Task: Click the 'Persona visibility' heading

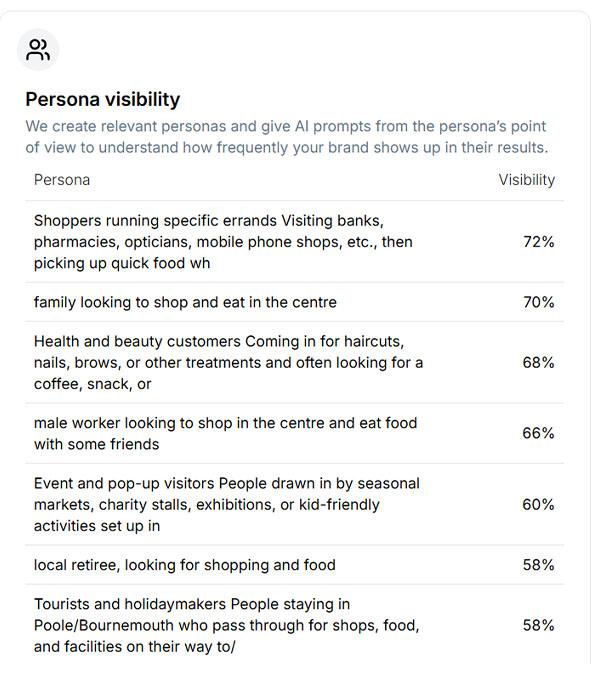Action: [102, 99]
